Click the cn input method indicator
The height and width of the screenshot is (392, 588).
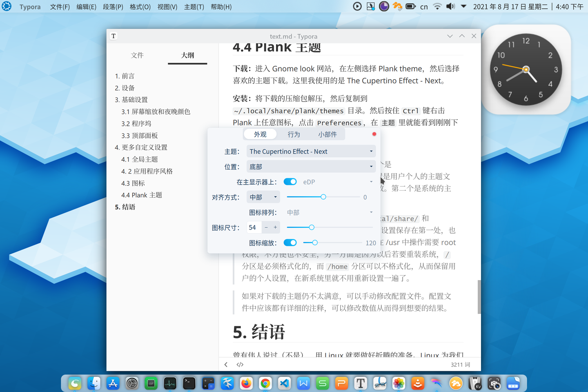[x=424, y=7]
